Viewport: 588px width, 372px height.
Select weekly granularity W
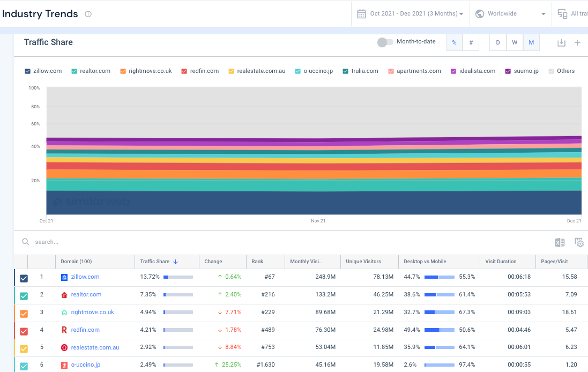[x=515, y=42]
